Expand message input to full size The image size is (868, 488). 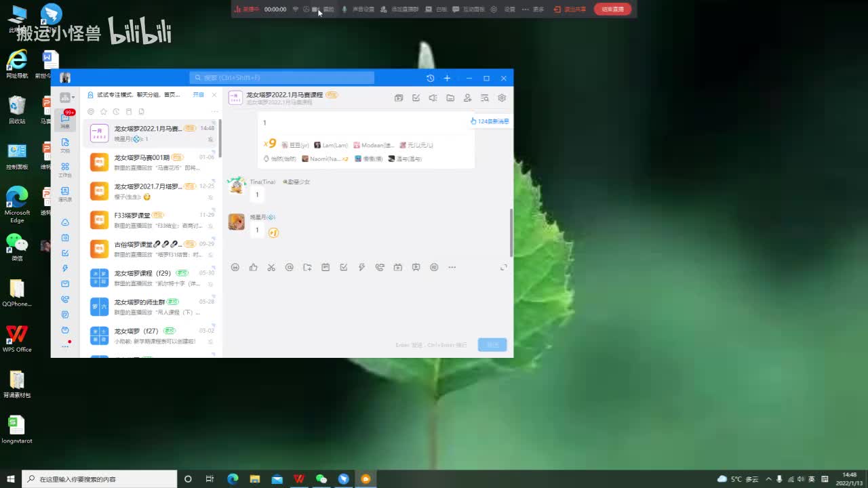(x=503, y=267)
